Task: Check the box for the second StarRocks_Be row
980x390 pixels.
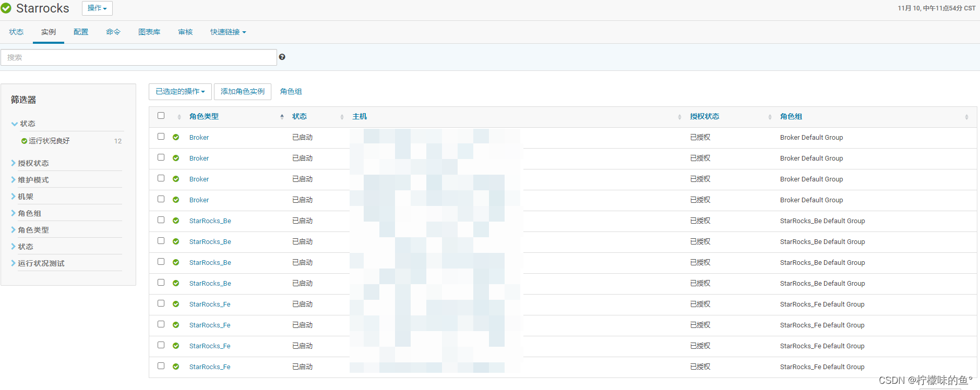Action: pyautogui.click(x=161, y=241)
